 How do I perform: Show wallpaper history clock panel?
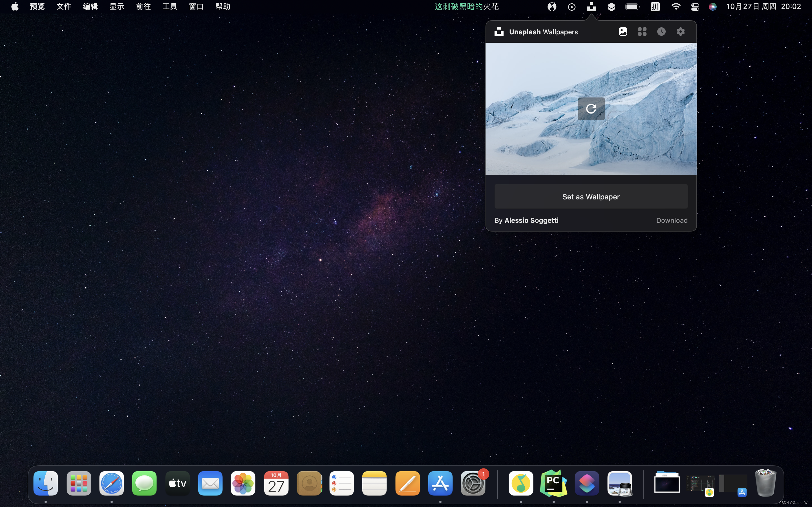coord(661,32)
